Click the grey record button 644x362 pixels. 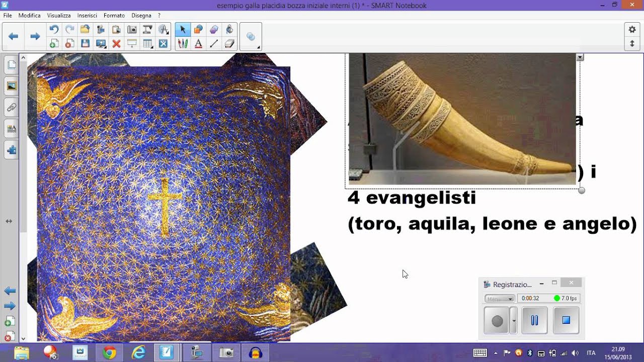click(x=497, y=320)
